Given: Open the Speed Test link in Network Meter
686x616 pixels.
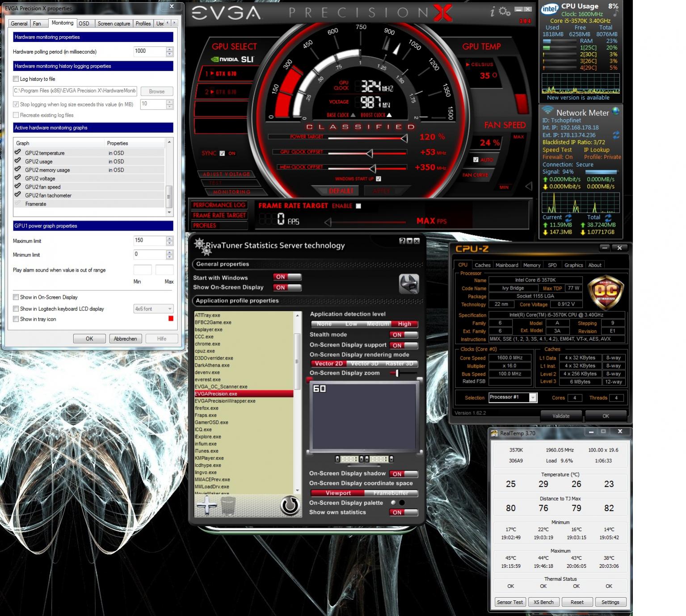Looking at the screenshot, I should [x=557, y=150].
